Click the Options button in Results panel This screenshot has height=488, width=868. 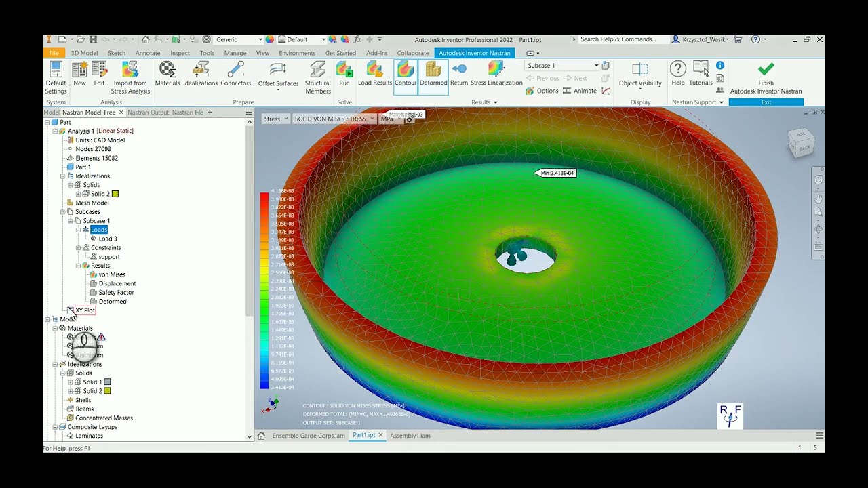542,91
